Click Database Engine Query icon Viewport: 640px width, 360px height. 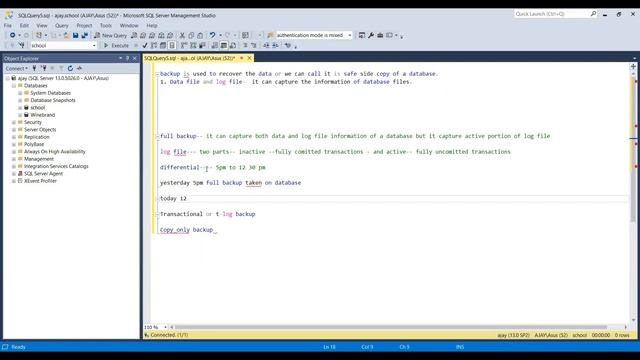[x=134, y=36]
